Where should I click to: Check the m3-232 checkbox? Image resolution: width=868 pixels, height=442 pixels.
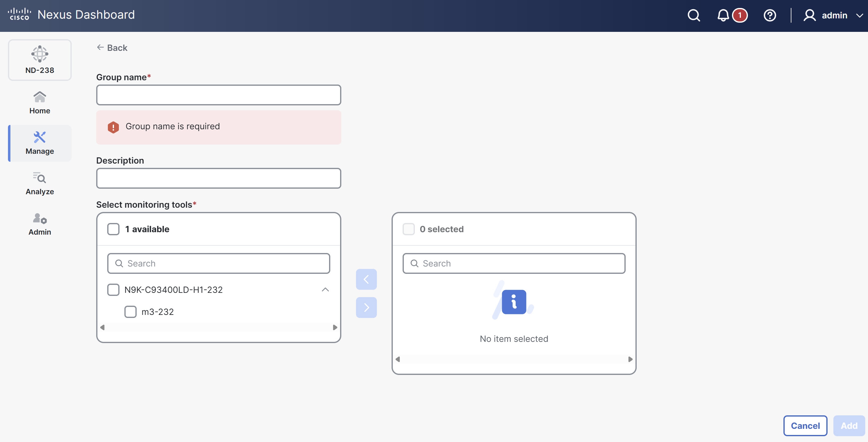click(131, 312)
